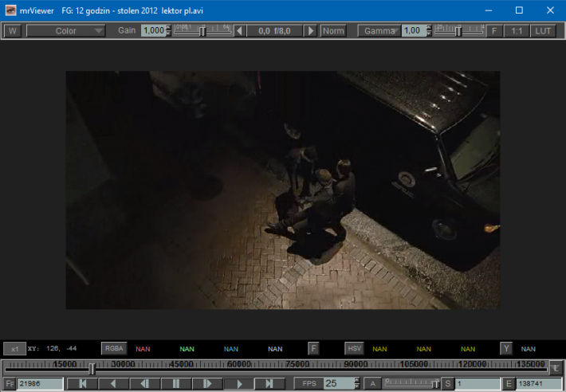The height and width of the screenshot is (392, 566).
Task: Open the HSV color space dropdown
Action: [x=354, y=348]
